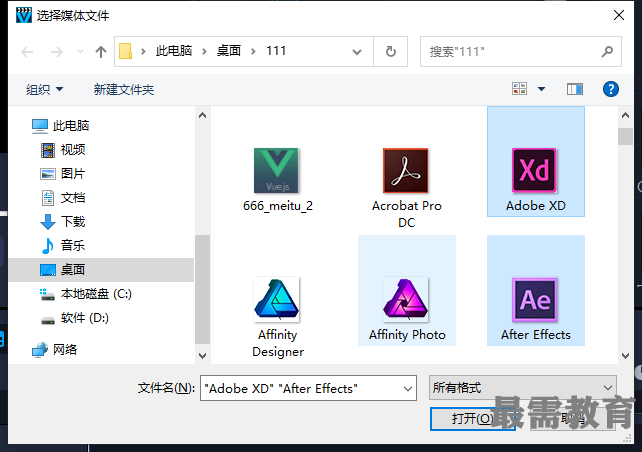Toggle the preview pane
Image resolution: width=642 pixels, height=452 pixels.
[x=575, y=89]
